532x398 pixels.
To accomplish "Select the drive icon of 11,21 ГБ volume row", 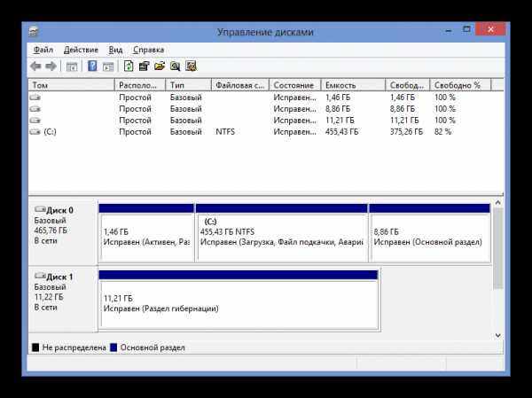I will click(x=35, y=121).
